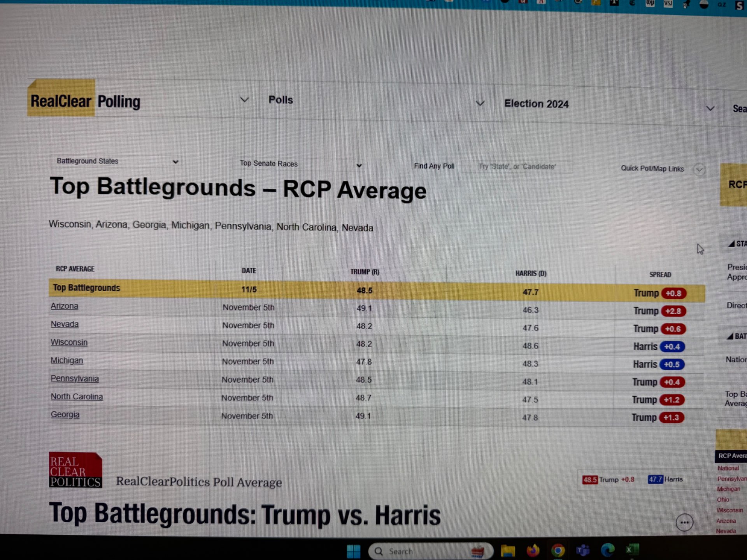The height and width of the screenshot is (560, 747).
Task: Open the Georgia polling link
Action: (65, 415)
